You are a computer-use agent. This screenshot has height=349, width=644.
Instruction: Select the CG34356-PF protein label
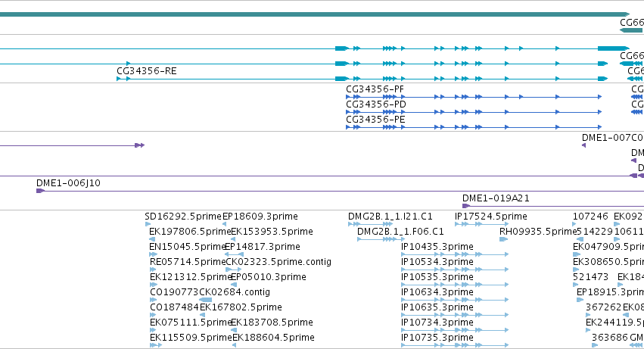pyautogui.click(x=375, y=89)
